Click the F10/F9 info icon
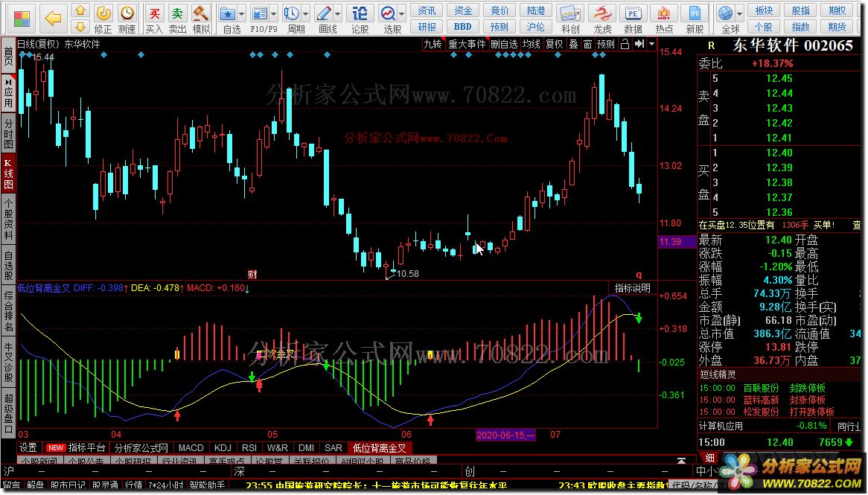Screen dimensions: 868x495 (x=258, y=13)
